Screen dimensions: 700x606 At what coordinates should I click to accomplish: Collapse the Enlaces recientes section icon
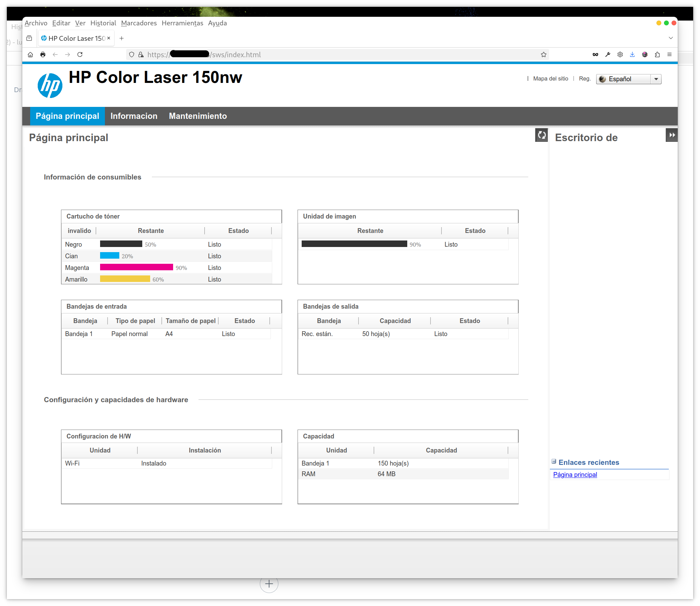(554, 461)
